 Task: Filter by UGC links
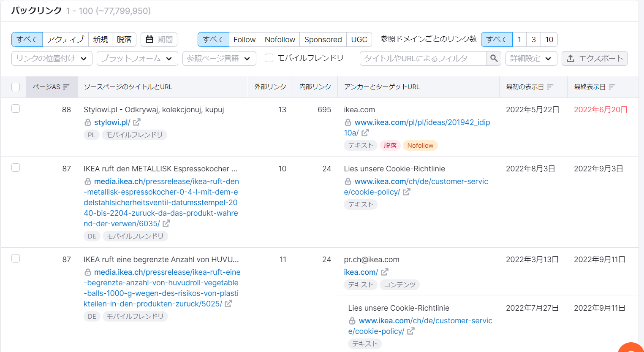359,39
